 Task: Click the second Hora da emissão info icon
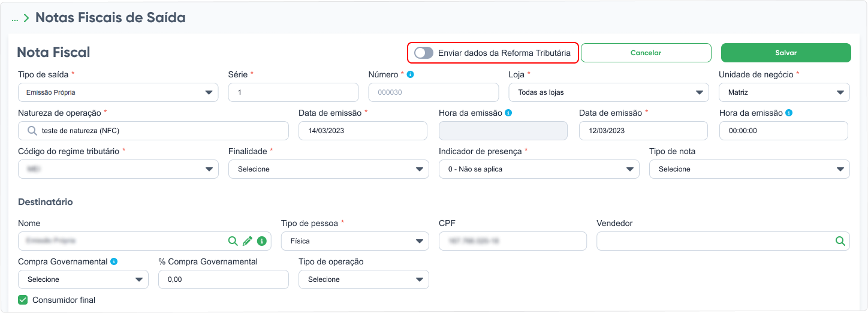point(789,113)
